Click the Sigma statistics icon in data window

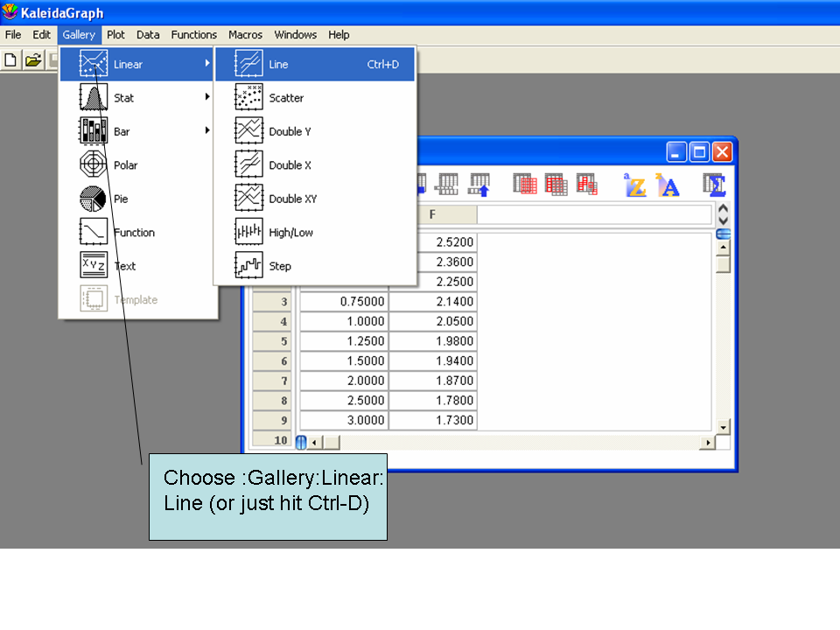pyautogui.click(x=714, y=185)
